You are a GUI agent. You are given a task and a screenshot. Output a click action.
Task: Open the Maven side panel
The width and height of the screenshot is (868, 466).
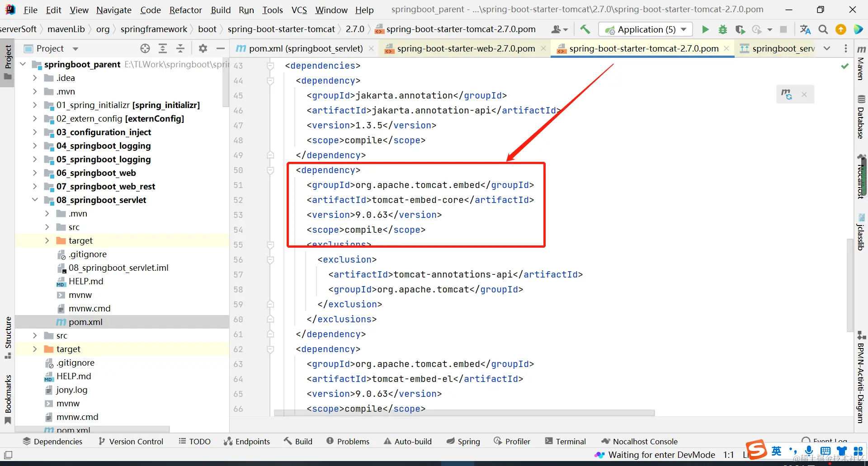(x=861, y=63)
